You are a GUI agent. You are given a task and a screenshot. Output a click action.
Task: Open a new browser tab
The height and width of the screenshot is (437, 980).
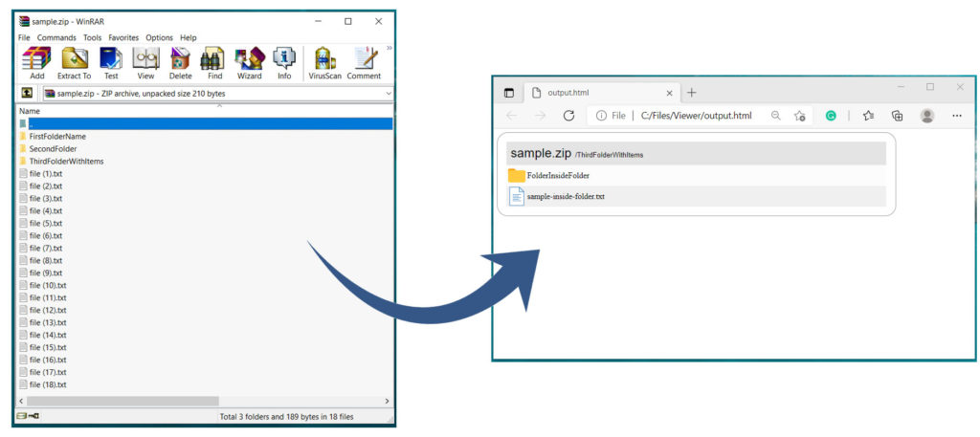point(691,93)
